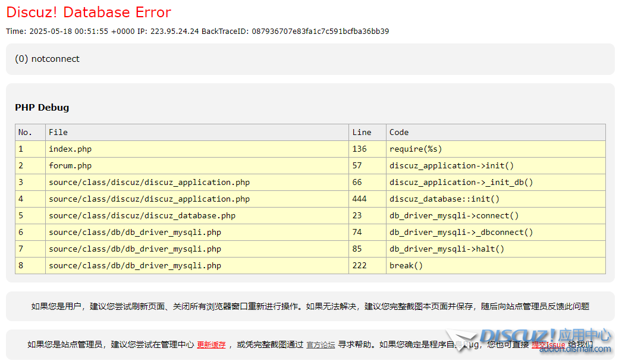Click db_driver_mysqli->halt() code cell
The height and width of the screenshot is (364, 622).
pos(496,249)
